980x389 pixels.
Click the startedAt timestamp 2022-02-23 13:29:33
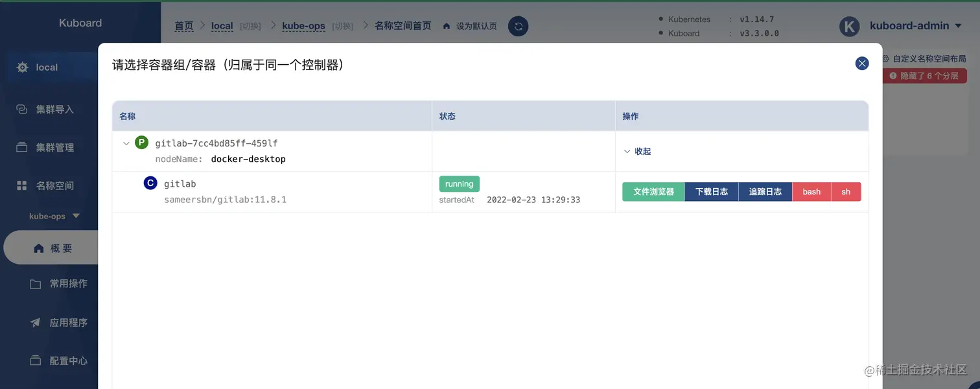pos(533,200)
